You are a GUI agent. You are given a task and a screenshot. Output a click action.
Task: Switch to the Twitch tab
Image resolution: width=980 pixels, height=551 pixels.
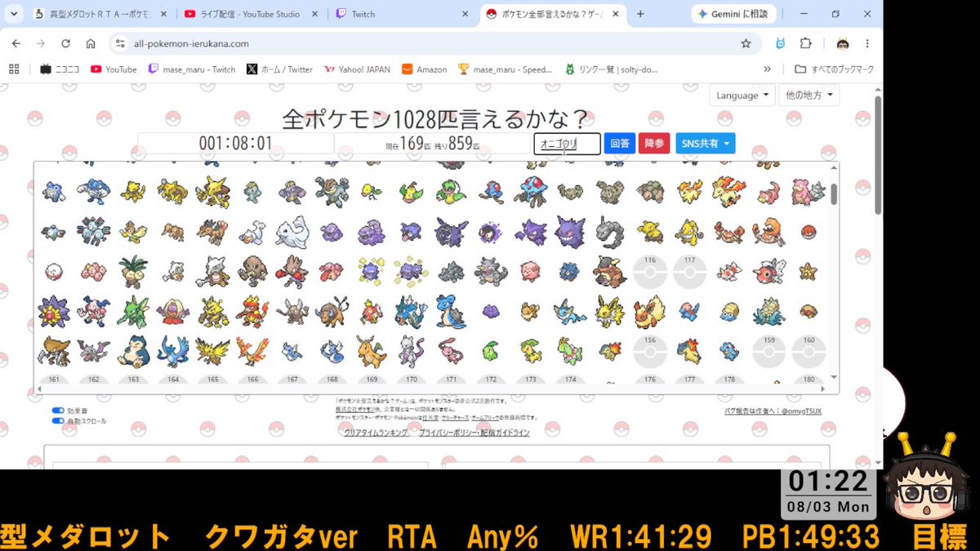[400, 14]
